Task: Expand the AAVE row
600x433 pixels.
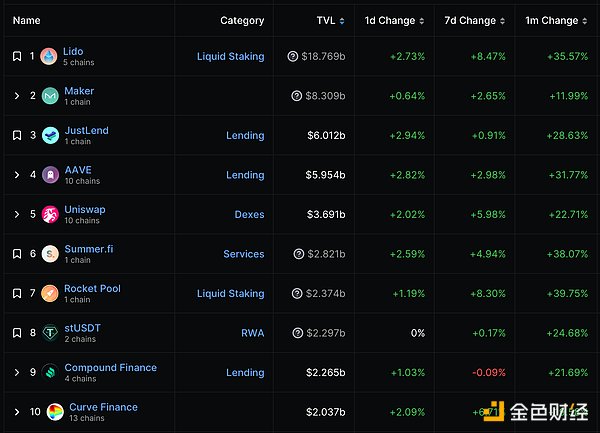Action: click(x=17, y=175)
